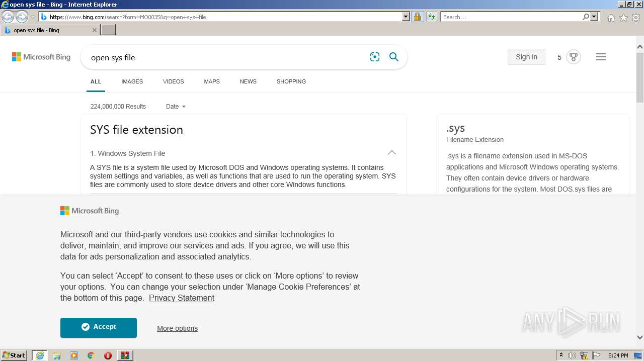The width and height of the screenshot is (644, 362).
Task: Click the Internet Explorer back arrow
Action: coord(8,17)
